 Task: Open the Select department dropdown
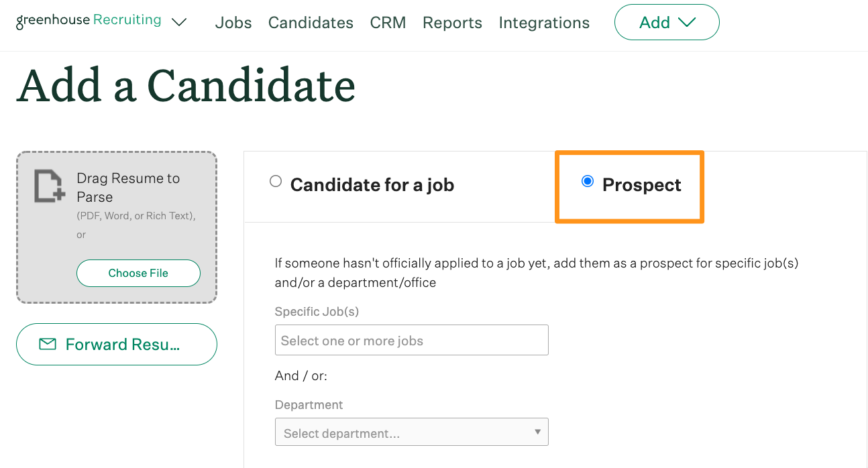411,432
